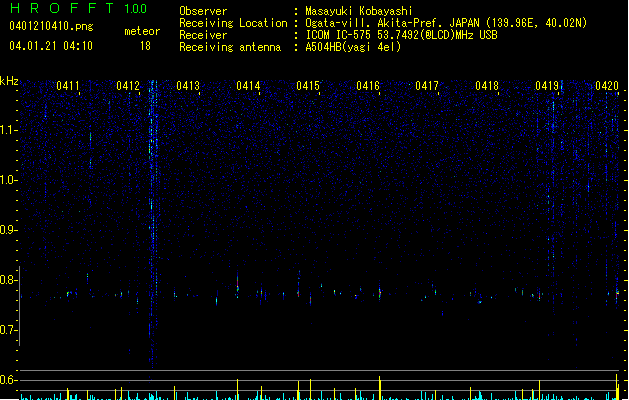
Task: Click observer name Masayuki Kobayashi
Action: (359, 11)
